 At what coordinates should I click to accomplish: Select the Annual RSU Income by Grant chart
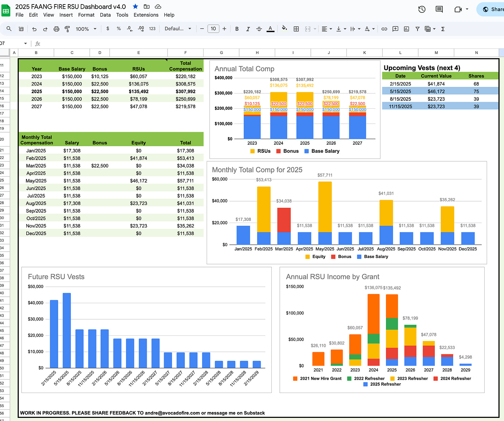[x=382, y=330]
